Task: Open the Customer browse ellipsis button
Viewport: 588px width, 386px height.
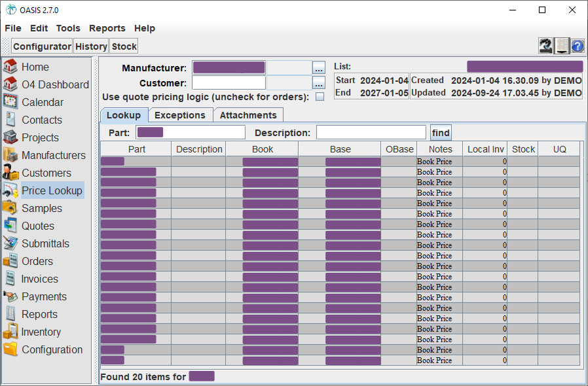Action: pyautogui.click(x=318, y=83)
